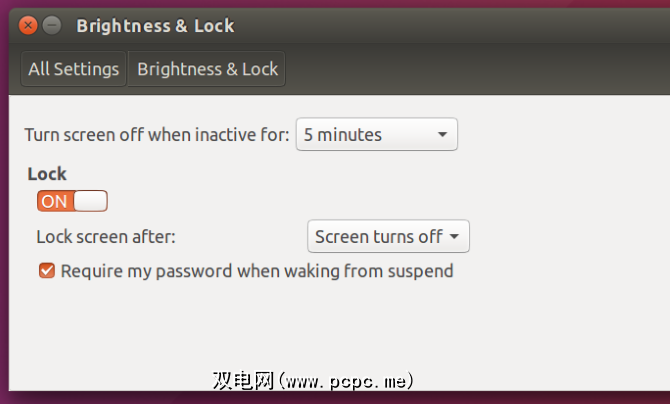Click the ON text of Lock switch
The image size is (670, 404).
55,201
